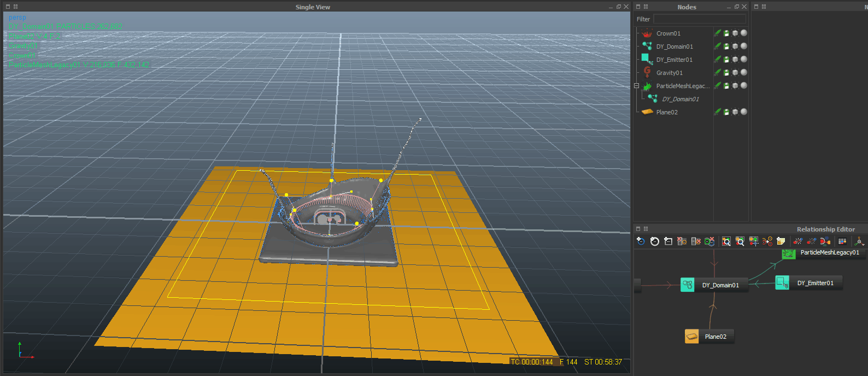Click the add note icon in Relationship Editor

[781, 241]
